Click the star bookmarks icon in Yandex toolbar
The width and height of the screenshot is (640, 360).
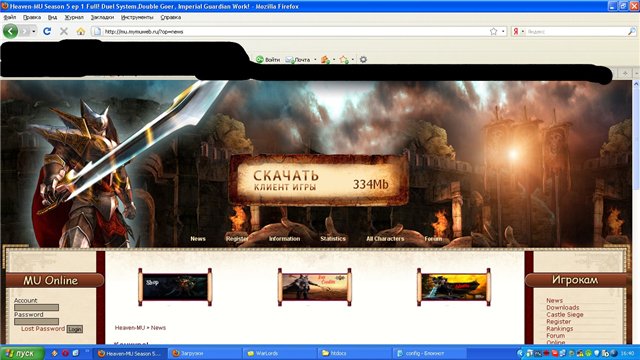(x=344, y=60)
